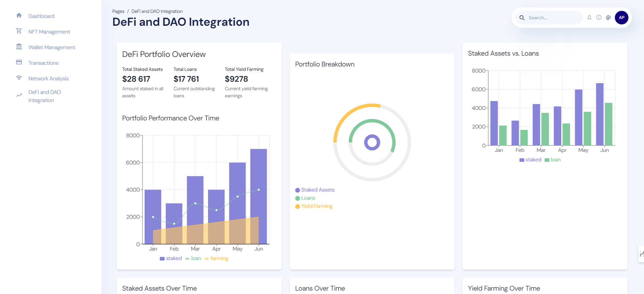Toggle loan series in Portfolio Performance legend

193,258
